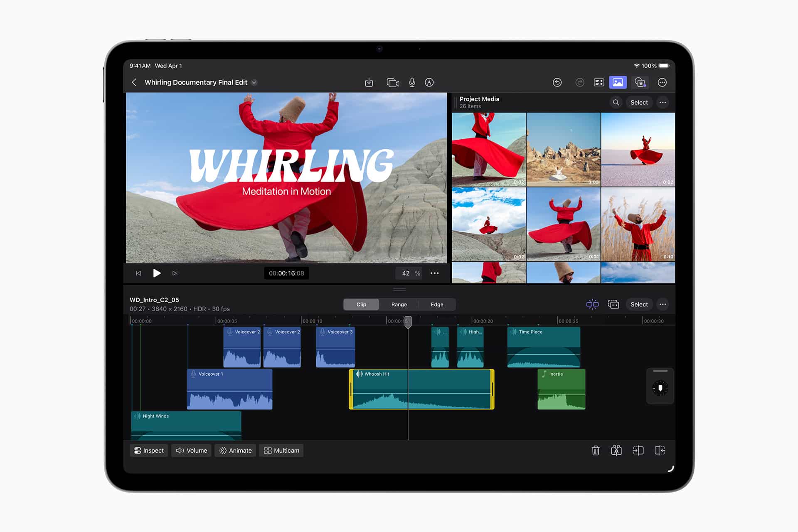Trim end to playhead icon

click(x=660, y=451)
